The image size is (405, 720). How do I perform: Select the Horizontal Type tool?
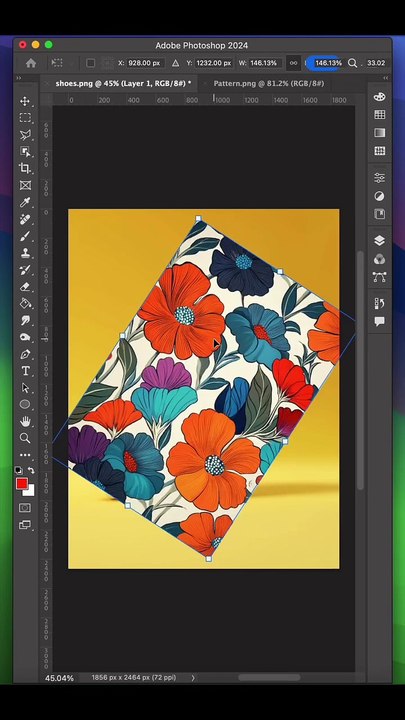[25, 371]
